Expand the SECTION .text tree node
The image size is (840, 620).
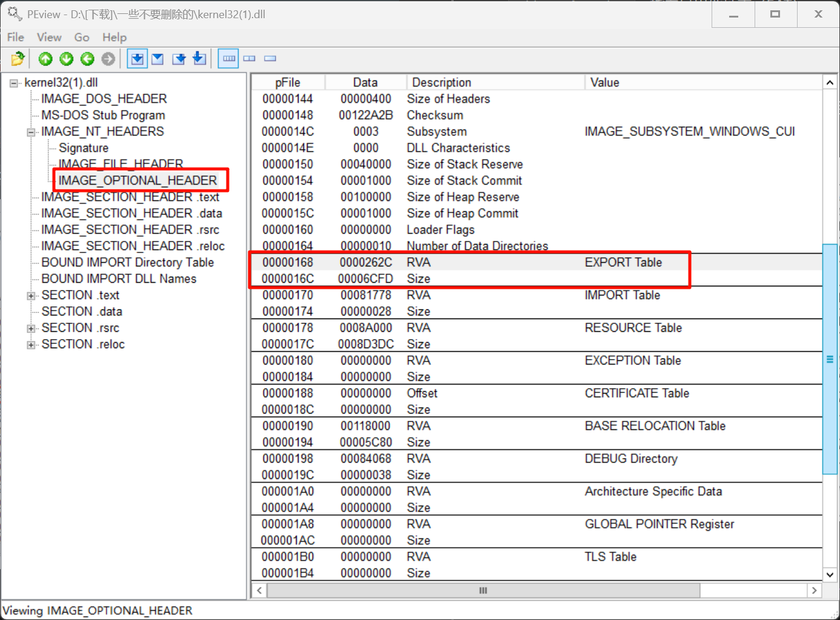[x=31, y=295]
